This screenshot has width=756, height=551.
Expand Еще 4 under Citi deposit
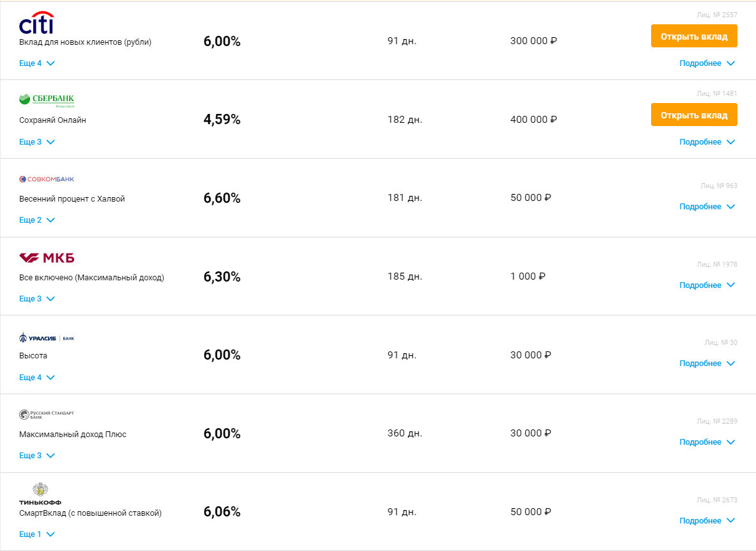pos(36,63)
